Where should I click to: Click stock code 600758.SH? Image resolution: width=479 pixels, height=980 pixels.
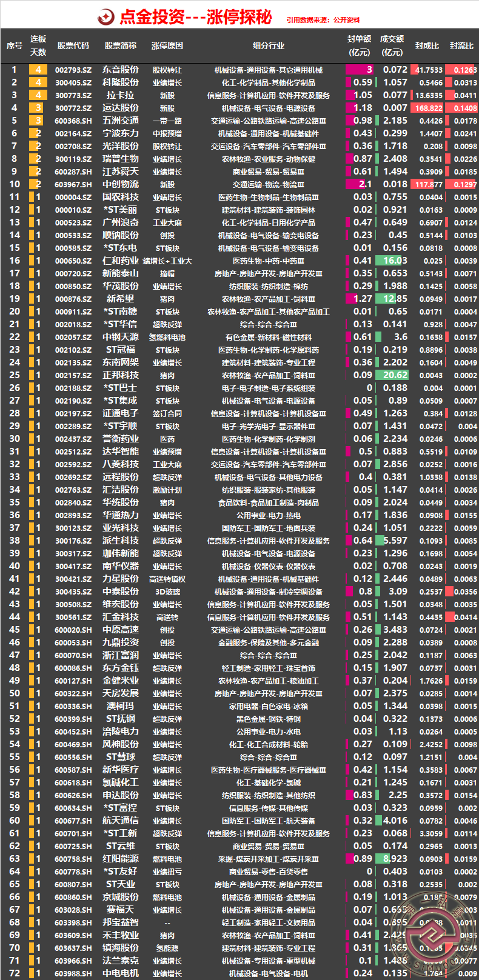(73, 859)
